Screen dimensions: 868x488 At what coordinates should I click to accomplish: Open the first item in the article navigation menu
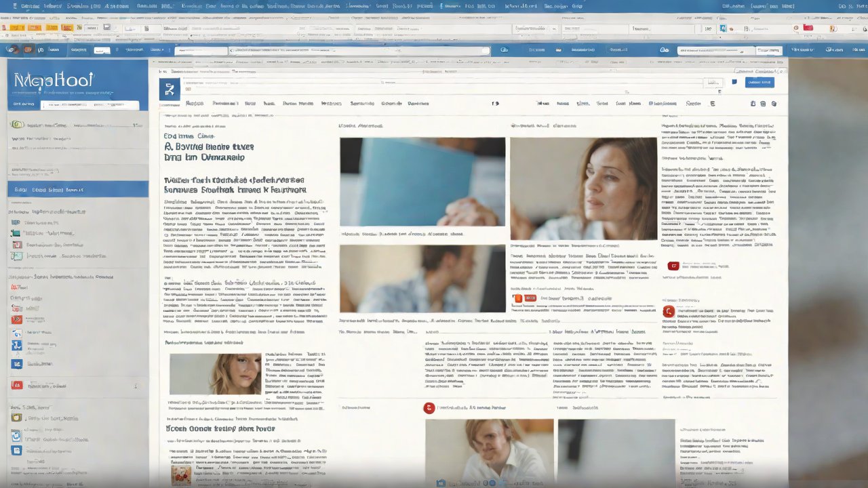click(195, 104)
